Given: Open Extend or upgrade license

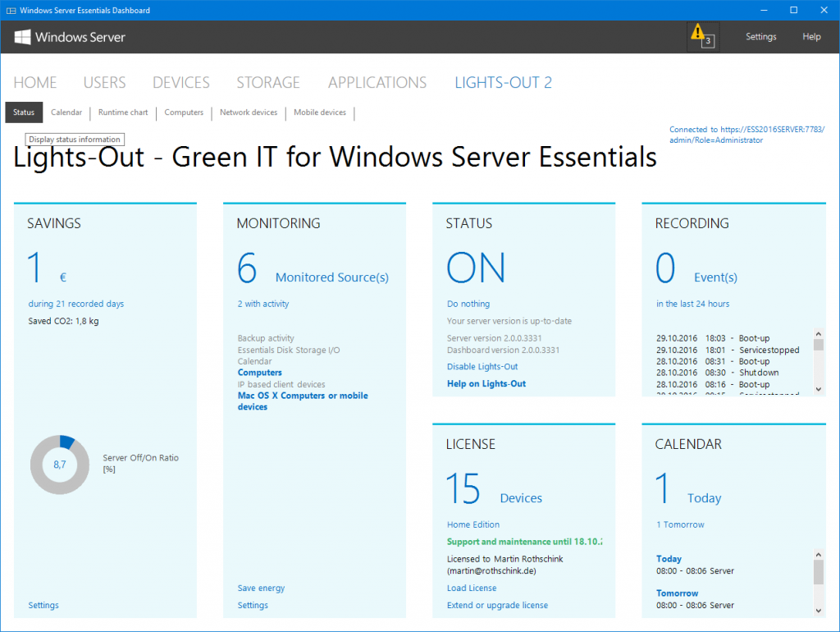Looking at the screenshot, I should pyautogui.click(x=497, y=605).
